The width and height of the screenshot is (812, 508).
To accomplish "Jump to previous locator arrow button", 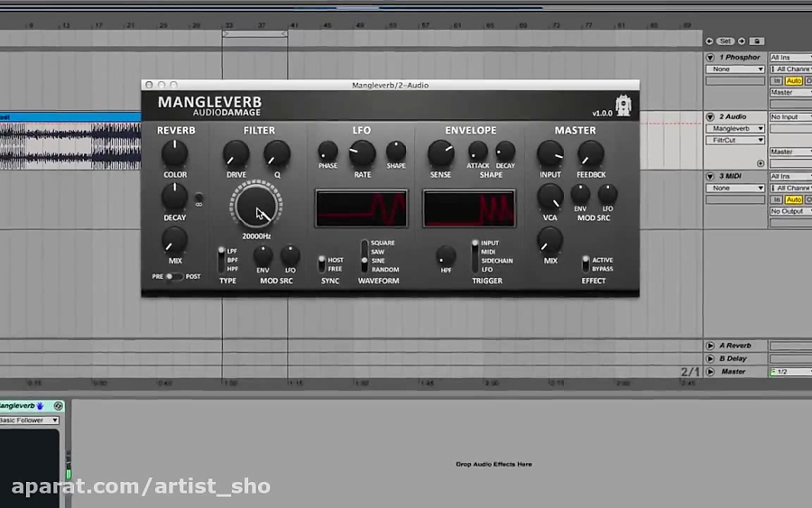I will (x=709, y=41).
